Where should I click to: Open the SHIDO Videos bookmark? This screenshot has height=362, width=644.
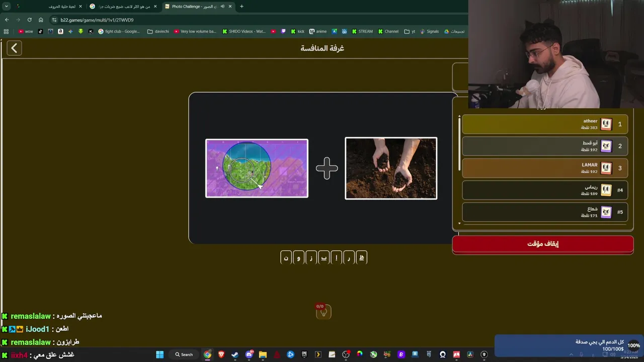(244, 31)
